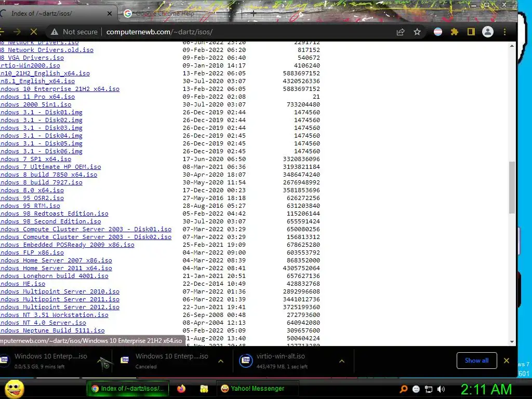Click the forward navigation arrow

[17, 32]
